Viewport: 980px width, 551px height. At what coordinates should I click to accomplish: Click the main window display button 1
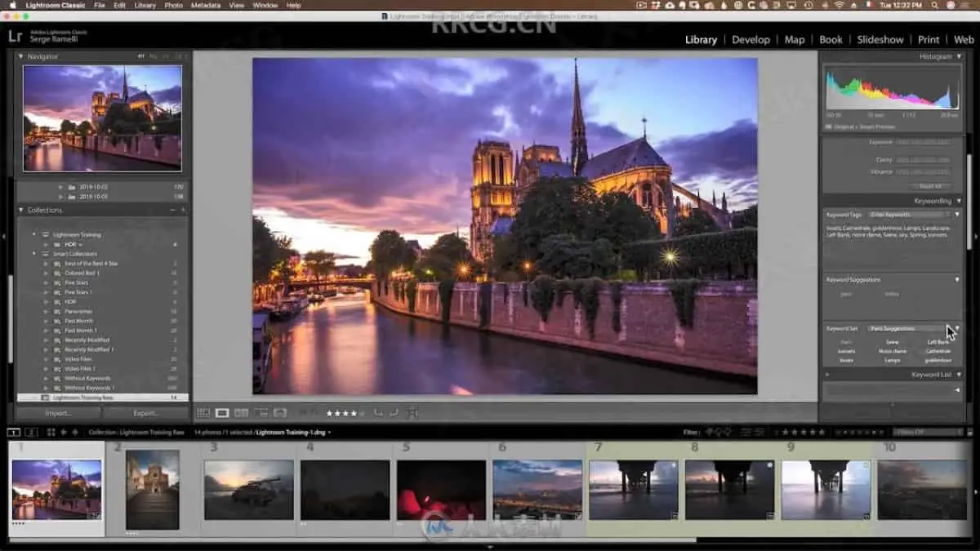[14, 432]
